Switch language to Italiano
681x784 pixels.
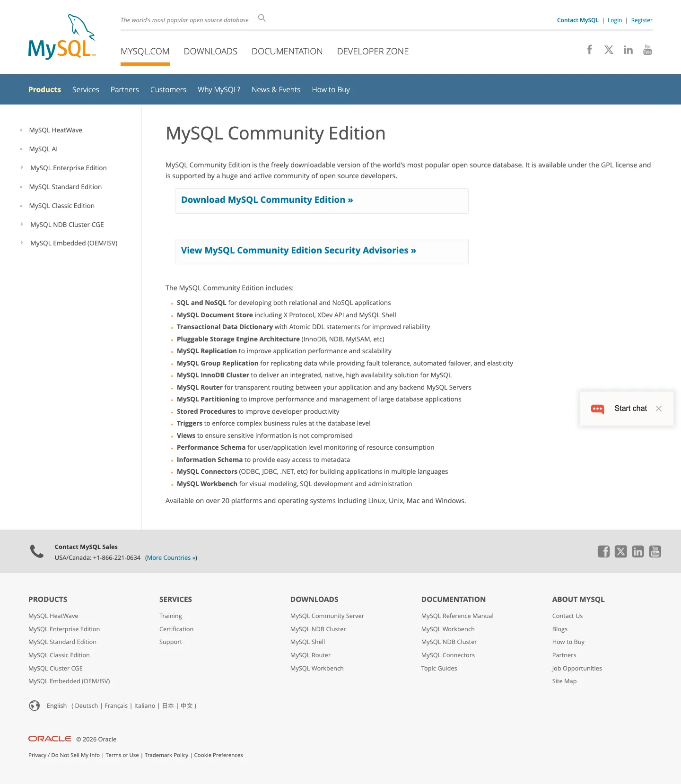[x=145, y=706]
